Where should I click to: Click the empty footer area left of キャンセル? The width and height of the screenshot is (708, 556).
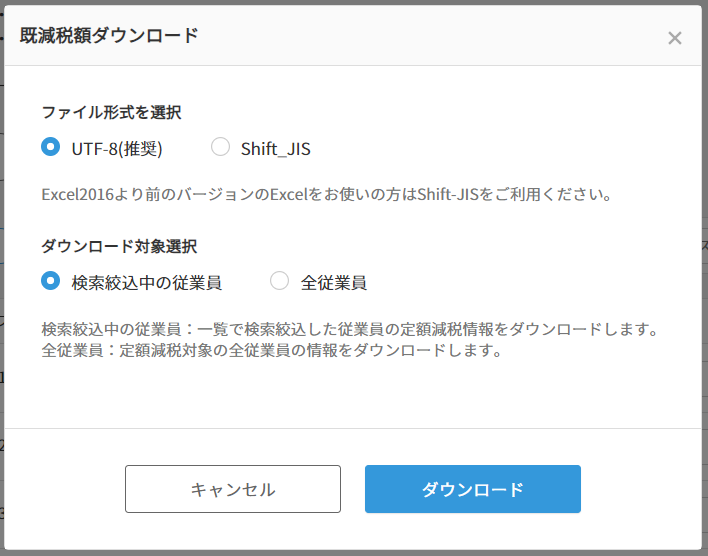coord(65,489)
